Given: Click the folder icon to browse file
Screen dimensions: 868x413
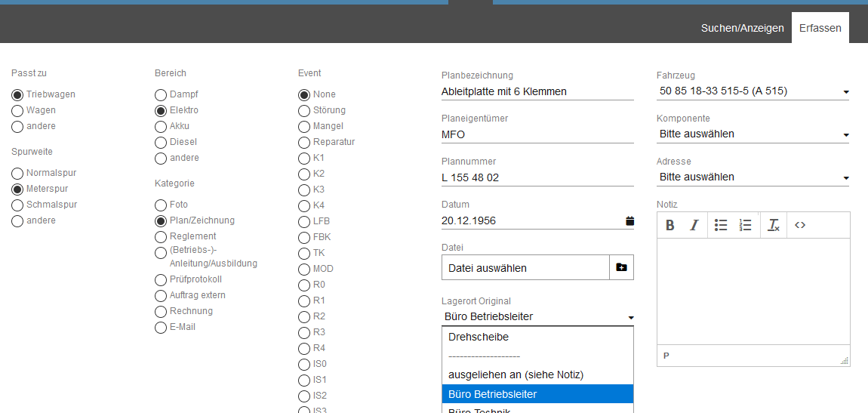Looking at the screenshot, I should (x=622, y=267).
